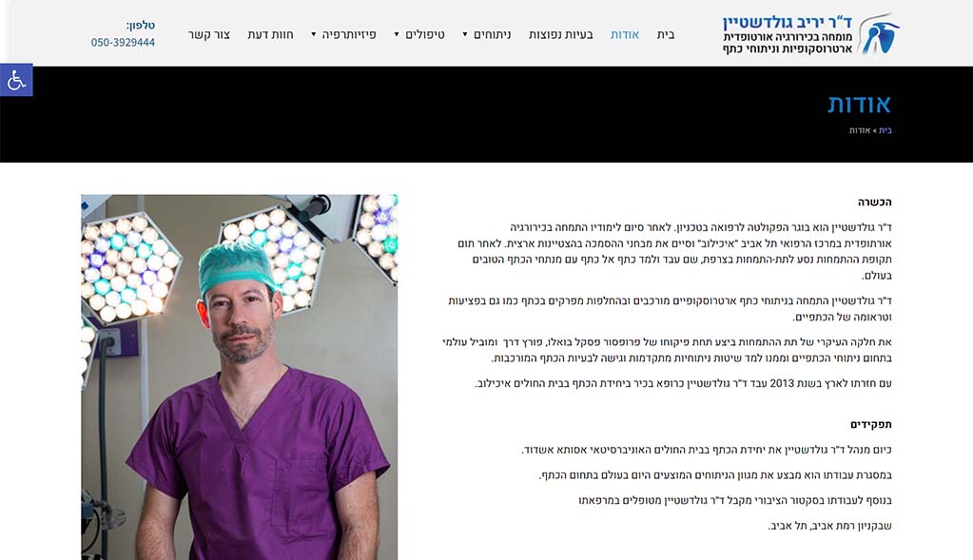Expand the טיפולים dropdown arrow
Screen dimensions: 973x560
pos(397,35)
